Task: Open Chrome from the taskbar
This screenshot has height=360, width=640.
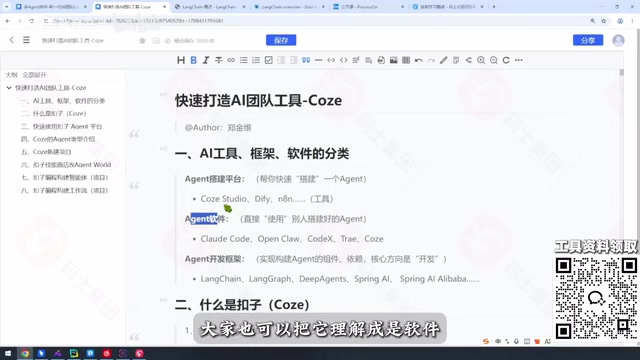Action: click(25, 353)
